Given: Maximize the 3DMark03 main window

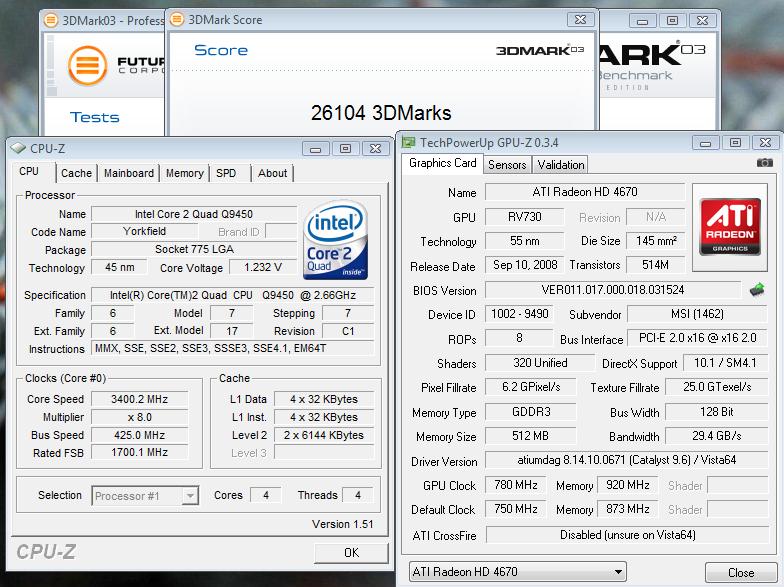Looking at the screenshot, I should click(672, 20).
